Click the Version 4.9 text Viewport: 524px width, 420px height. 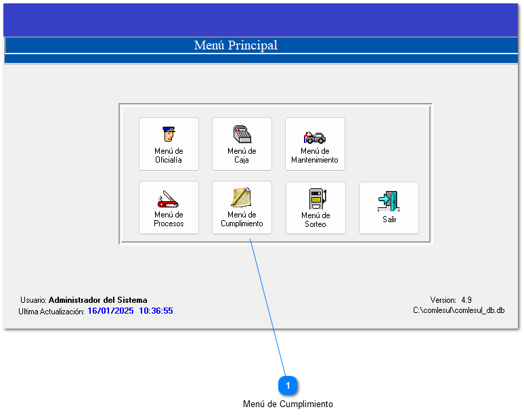point(451,299)
